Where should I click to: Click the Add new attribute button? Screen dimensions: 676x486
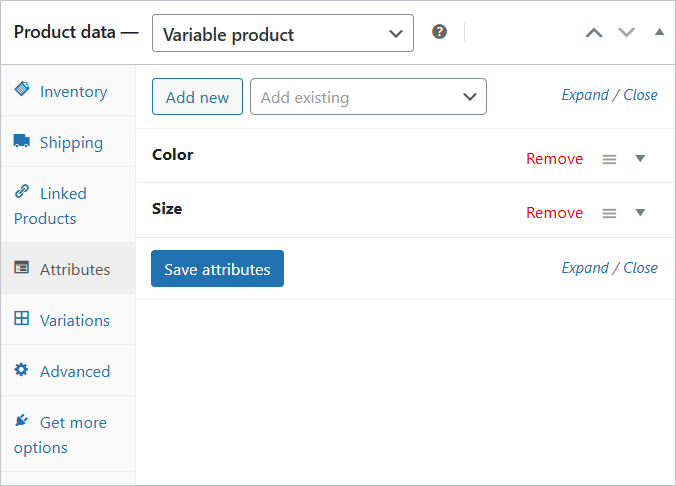tap(197, 97)
